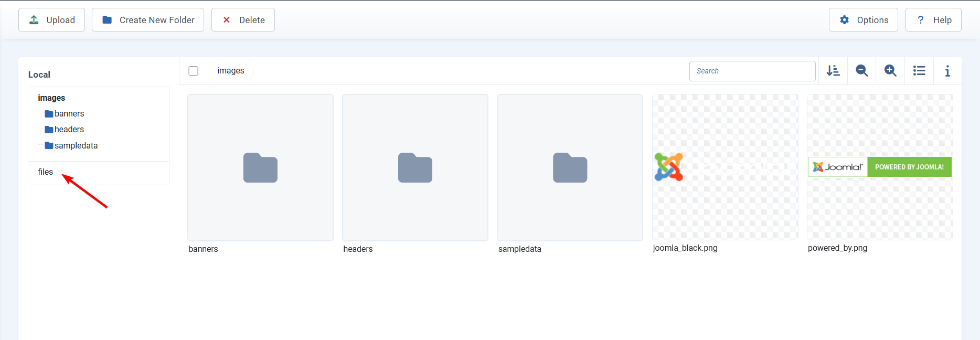Open the Options settings
This screenshot has width=980, height=340.
pos(863,20)
